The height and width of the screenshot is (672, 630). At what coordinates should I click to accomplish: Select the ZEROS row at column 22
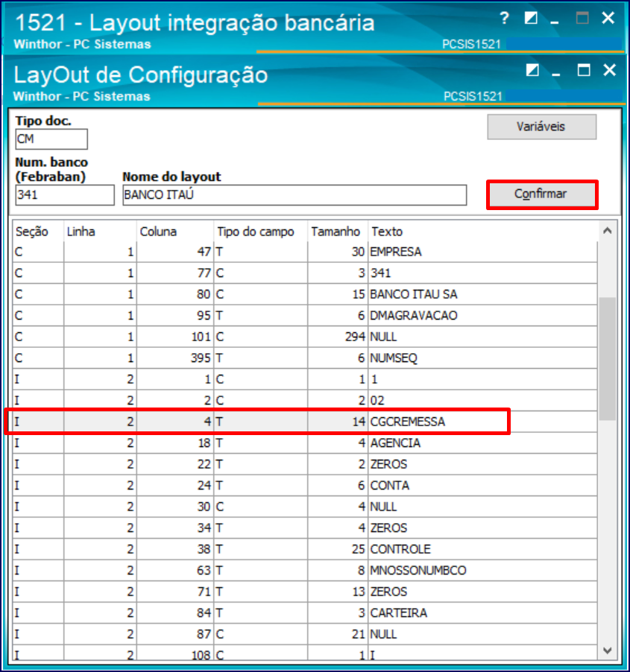point(305,464)
